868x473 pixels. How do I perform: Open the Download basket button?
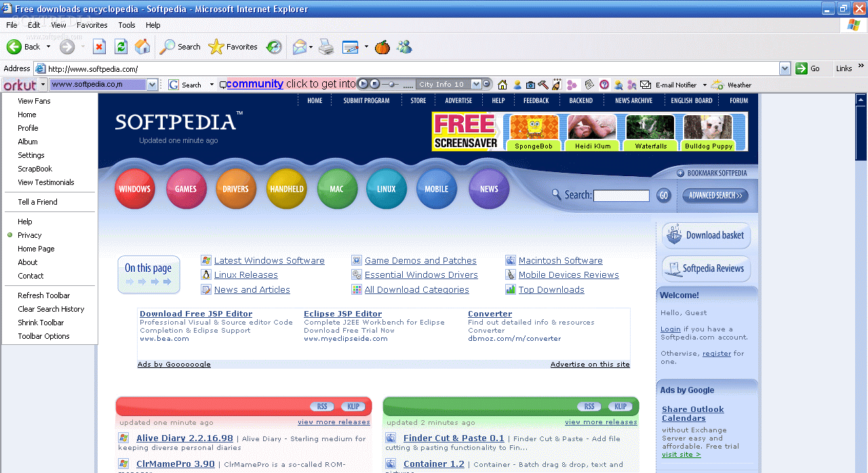tap(706, 235)
